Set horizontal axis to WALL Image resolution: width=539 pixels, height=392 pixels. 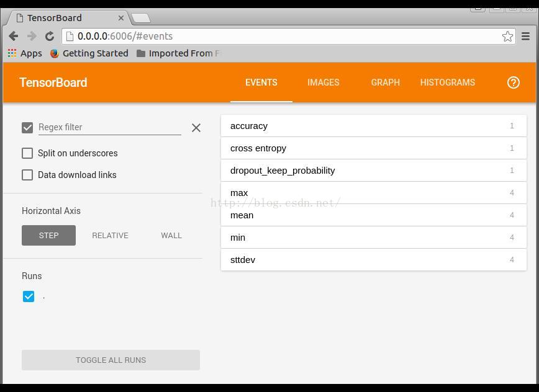pos(171,236)
